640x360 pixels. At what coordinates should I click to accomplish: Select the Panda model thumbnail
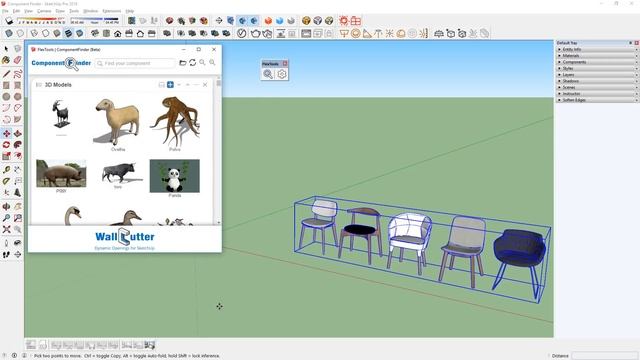pos(175,176)
